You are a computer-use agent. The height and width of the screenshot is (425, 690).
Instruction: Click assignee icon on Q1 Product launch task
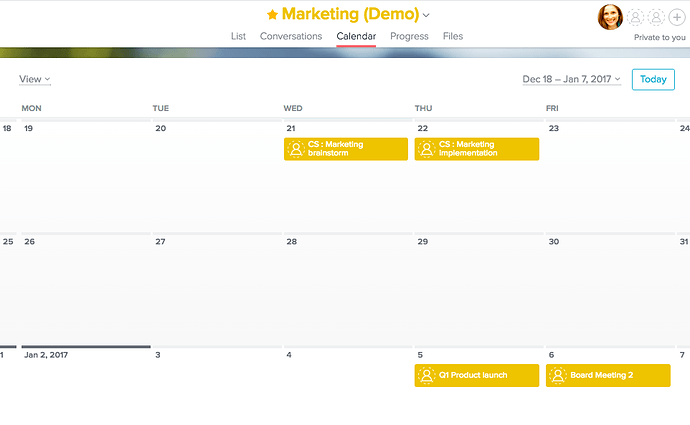pos(426,375)
